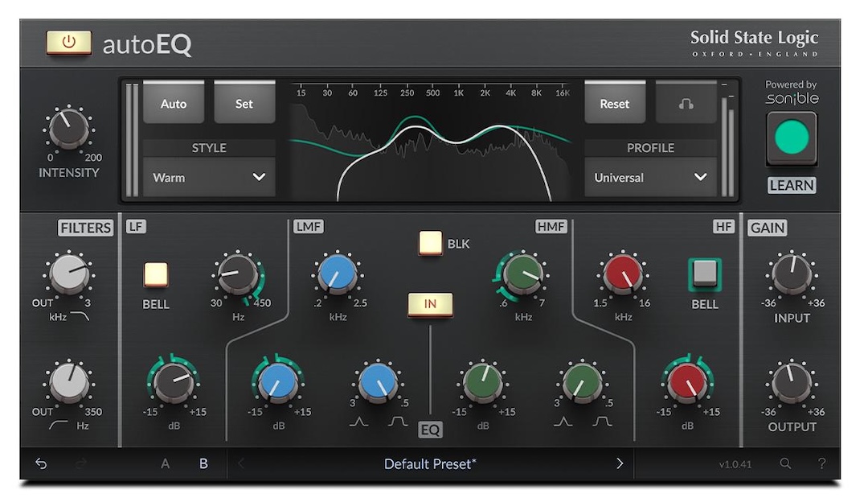Click the power icon in the header
The width and height of the screenshot is (868, 502).
tap(69, 44)
